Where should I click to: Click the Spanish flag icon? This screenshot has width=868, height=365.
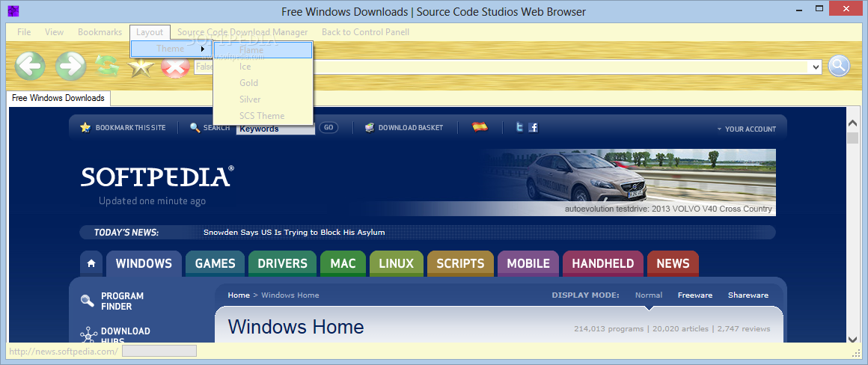tap(480, 127)
